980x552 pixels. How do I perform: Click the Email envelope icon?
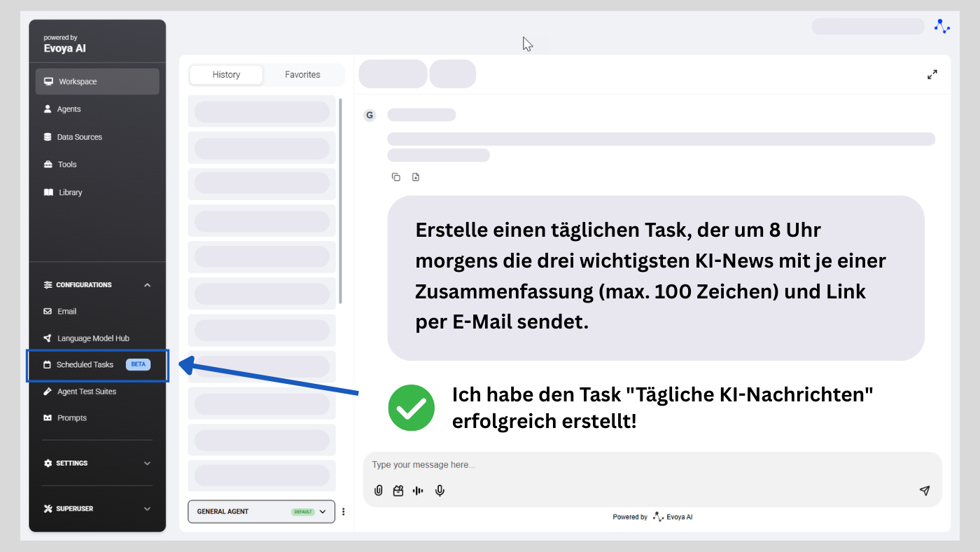click(48, 311)
